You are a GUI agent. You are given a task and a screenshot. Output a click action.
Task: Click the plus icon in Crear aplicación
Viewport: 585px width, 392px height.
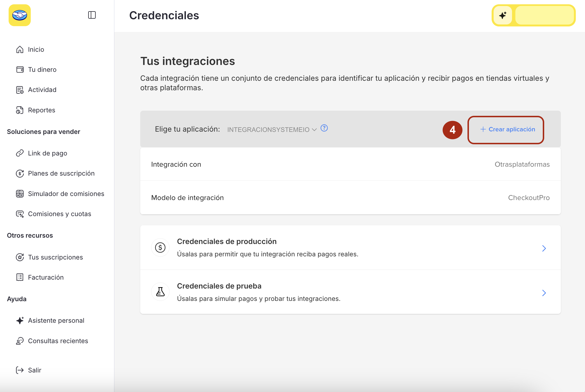(483, 129)
